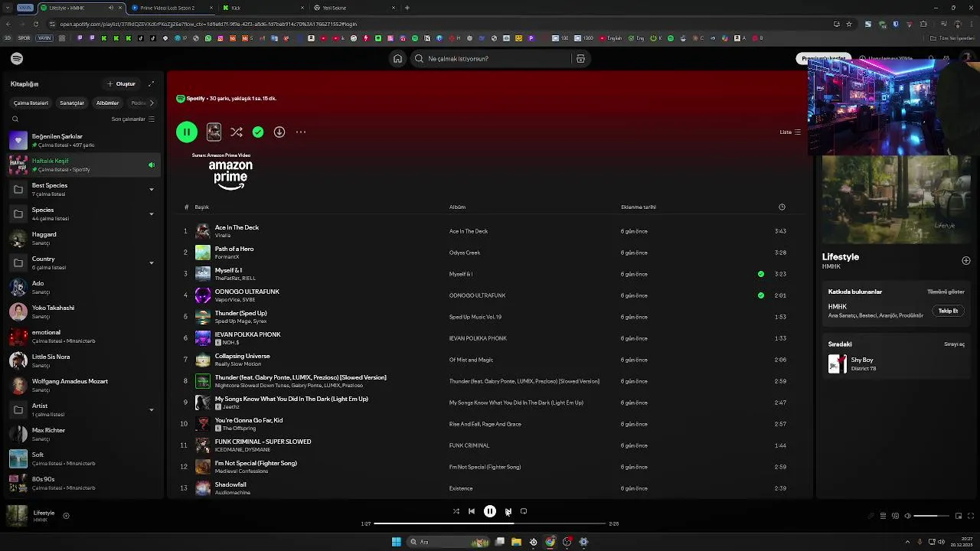The height and width of the screenshot is (551, 980).
Task: Remove playlist from library via green checkmark
Action: 258,132
